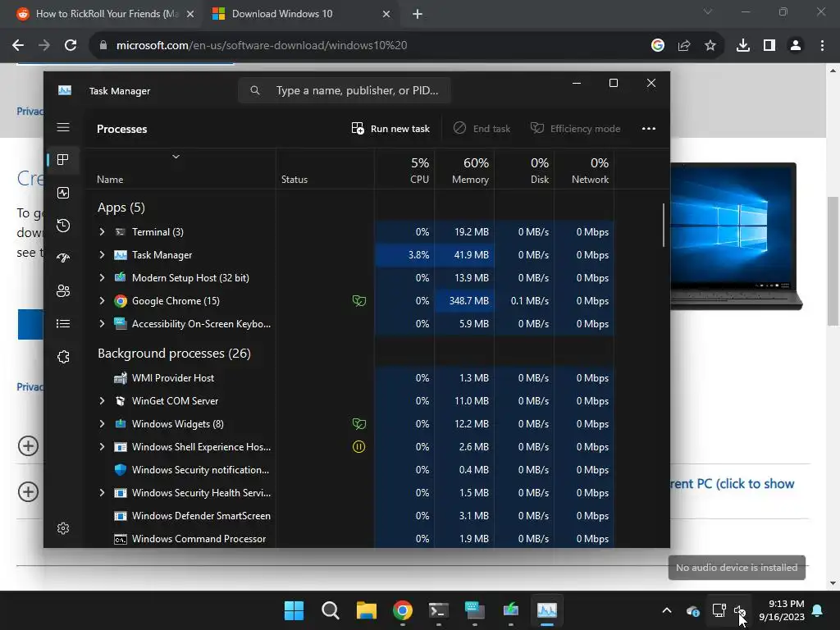
Task: Click the Google Chrome process icon
Action: tap(121, 301)
